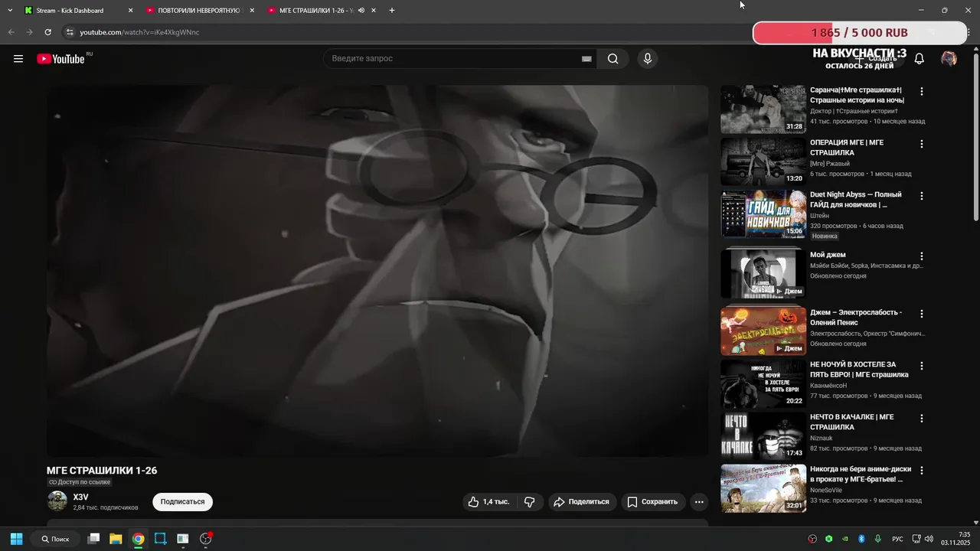The height and width of the screenshot is (551, 980).
Task: Open the YouTube guide hamburger menu
Action: point(18,59)
